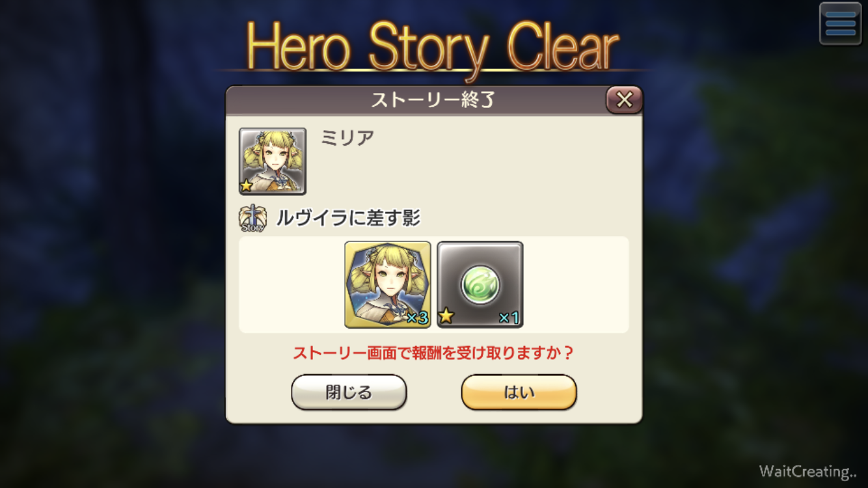The height and width of the screenshot is (488, 868).
Task: Click the red reward confirmation prompt text
Action: 433,353
